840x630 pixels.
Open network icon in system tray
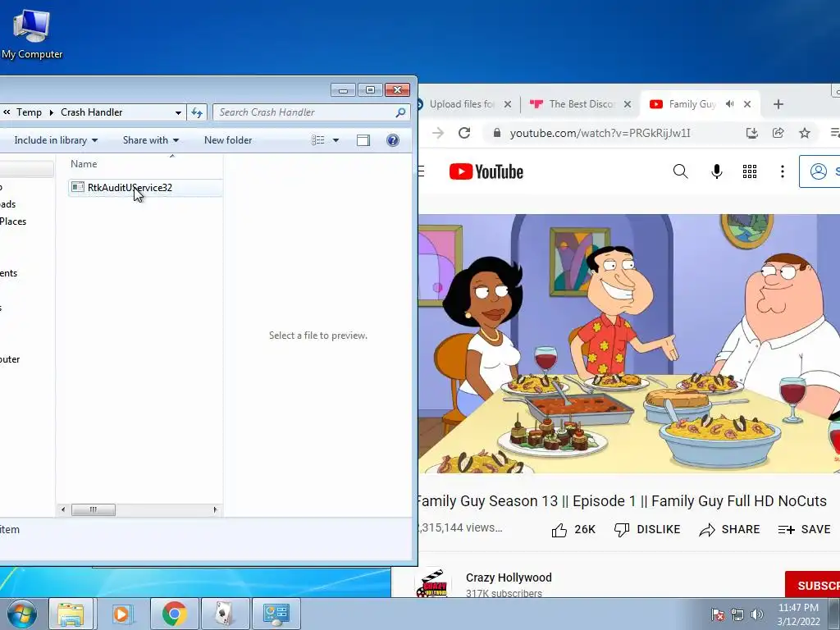pos(737,614)
